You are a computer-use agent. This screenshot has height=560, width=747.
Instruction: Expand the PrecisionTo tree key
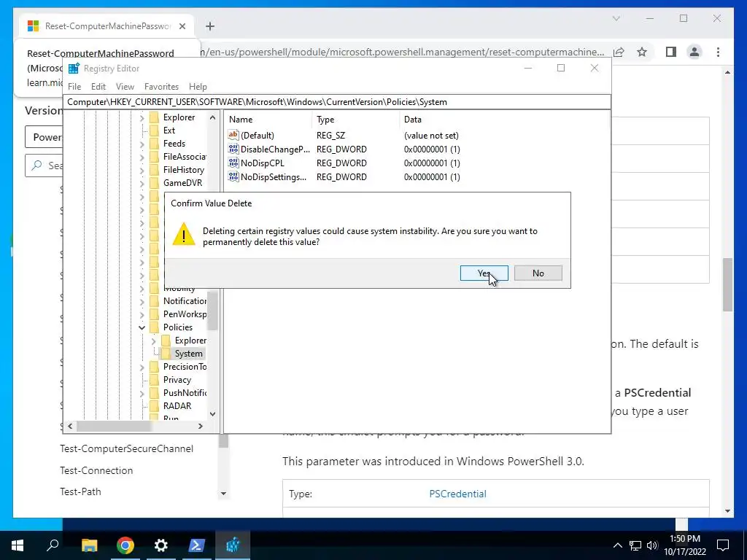[142, 367]
